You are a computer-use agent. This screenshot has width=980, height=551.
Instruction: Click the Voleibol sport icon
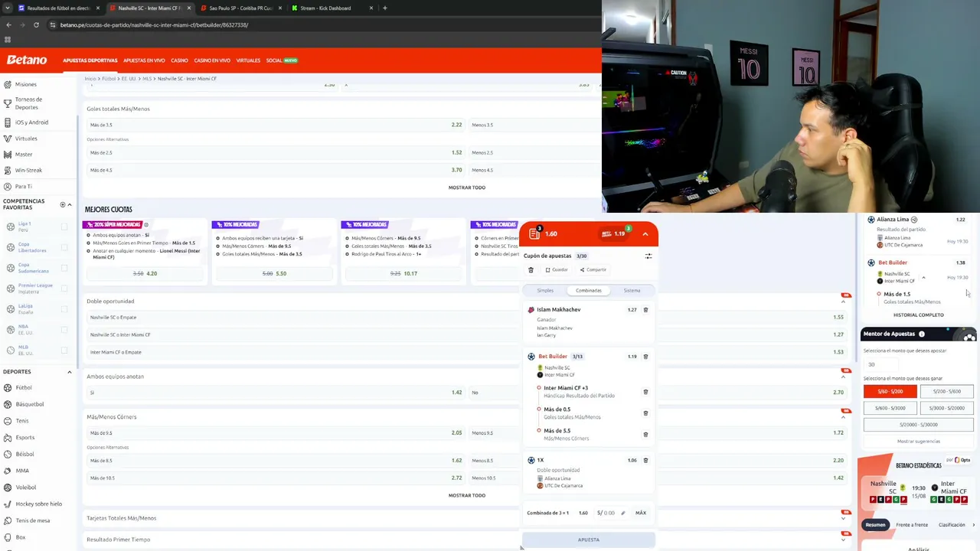pyautogui.click(x=7, y=487)
